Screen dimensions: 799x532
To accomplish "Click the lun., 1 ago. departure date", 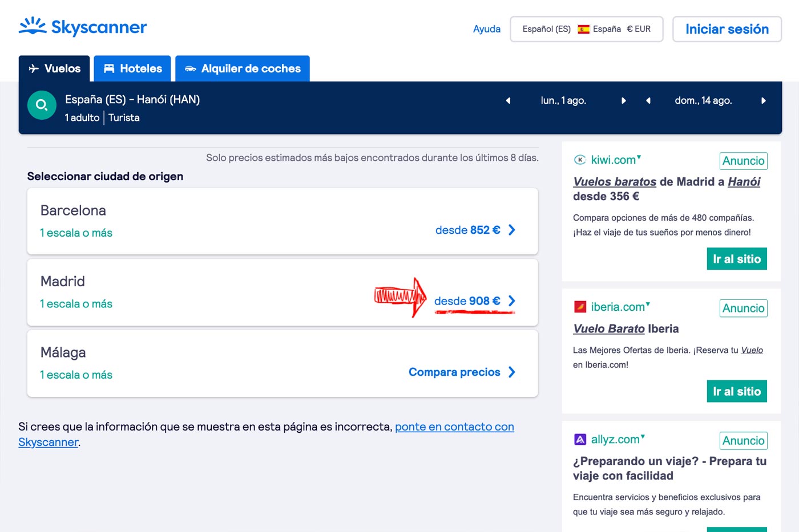I will coord(563,101).
